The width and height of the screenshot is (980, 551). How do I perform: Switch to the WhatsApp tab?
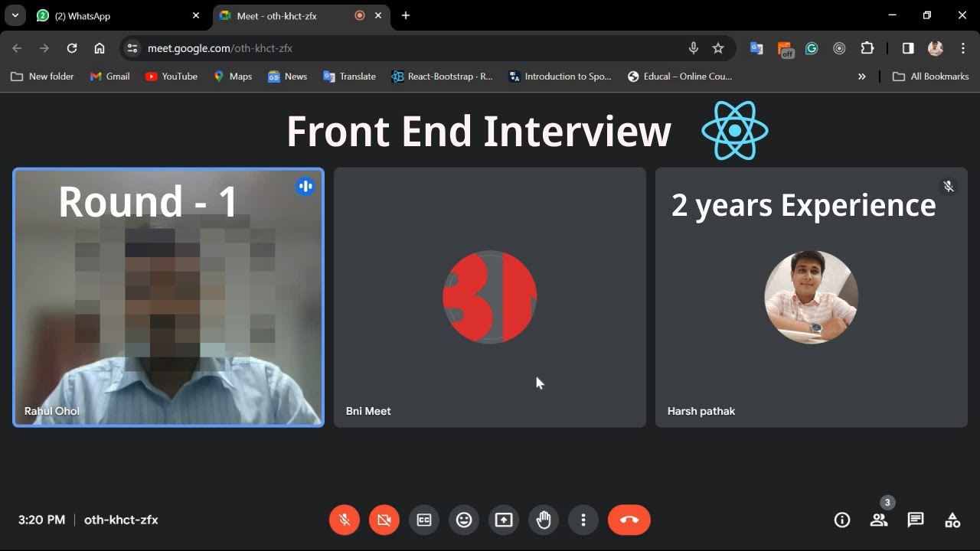click(117, 15)
